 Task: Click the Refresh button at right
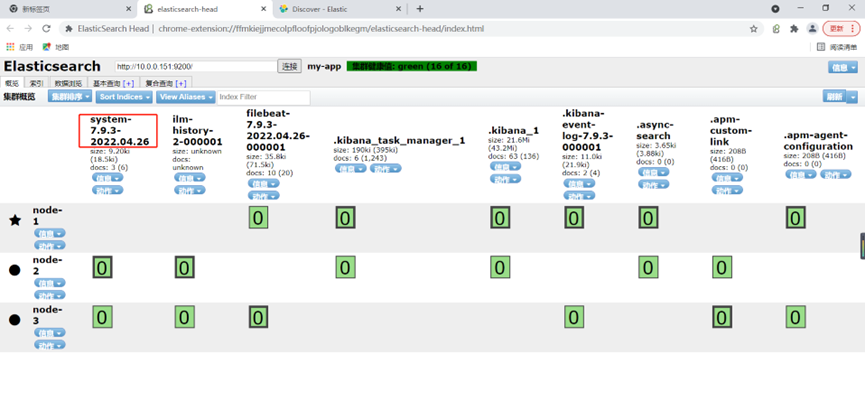tap(834, 97)
